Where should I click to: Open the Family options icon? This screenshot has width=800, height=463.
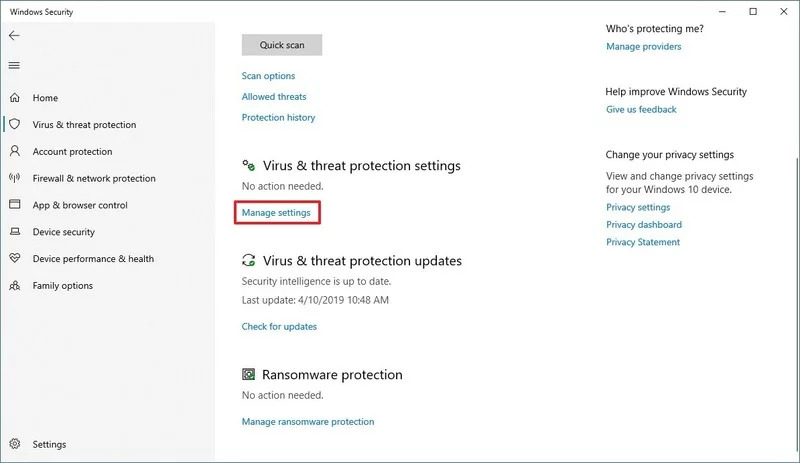pos(14,285)
